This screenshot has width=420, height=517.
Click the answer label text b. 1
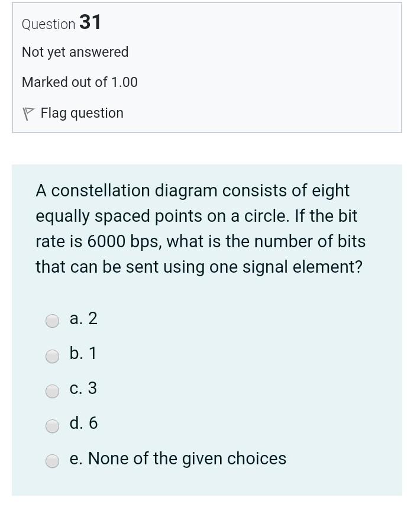83,353
